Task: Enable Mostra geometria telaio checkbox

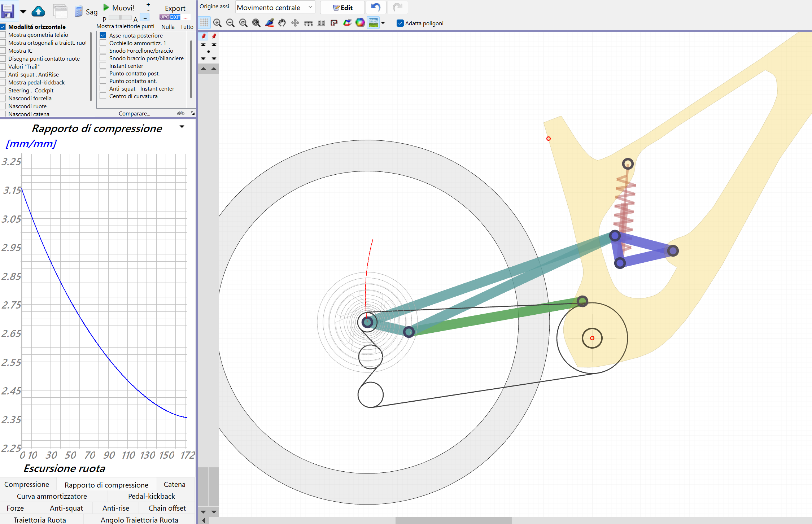Action: [x=3, y=35]
